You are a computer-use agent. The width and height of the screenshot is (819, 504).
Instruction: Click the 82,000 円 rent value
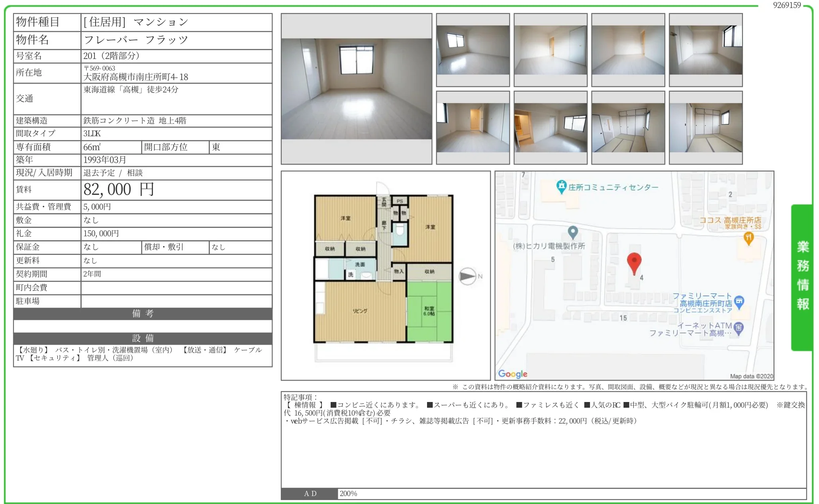(118, 190)
